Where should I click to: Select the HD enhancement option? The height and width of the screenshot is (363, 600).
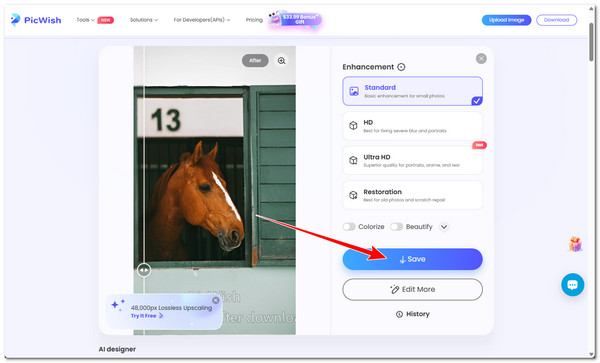412,126
